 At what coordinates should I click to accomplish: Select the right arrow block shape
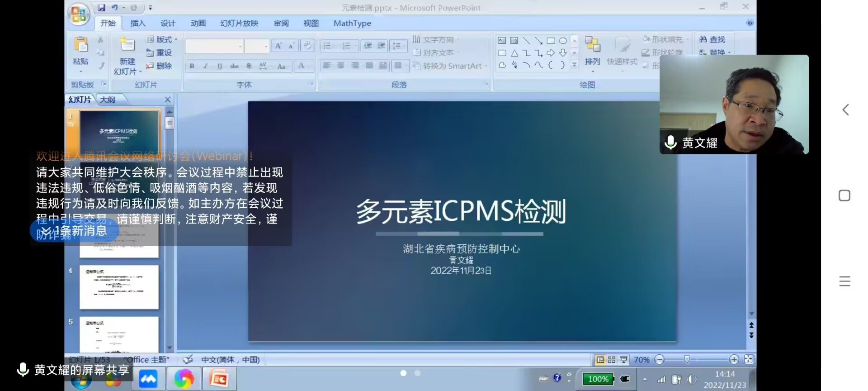(x=551, y=53)
